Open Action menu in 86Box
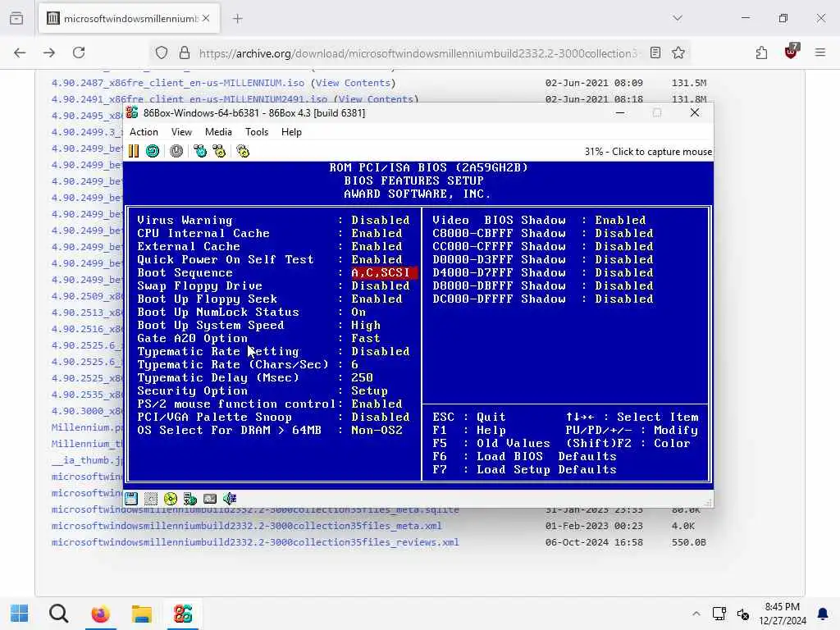 144,132
